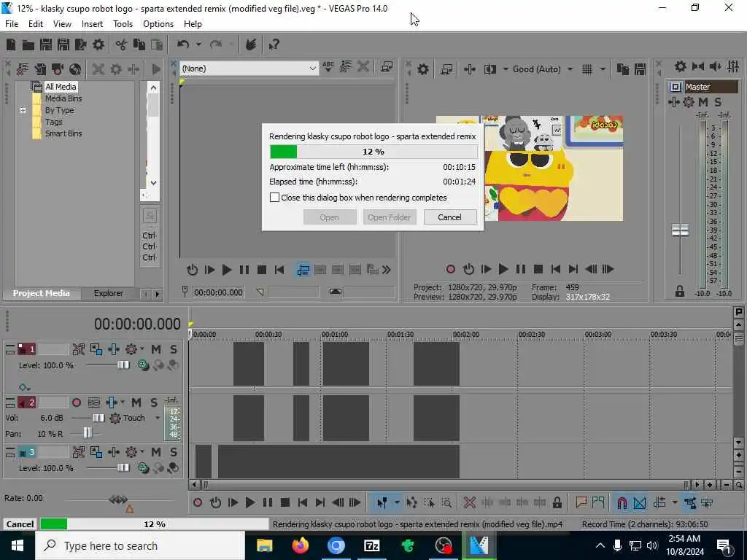Adjust track 1 Level slider
This screenshot has width=747, height=560.
(123, 365)
